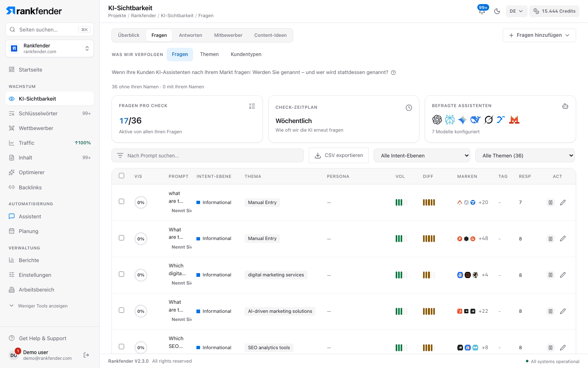Image resolution: width=588 pixels, height=368 pixels.
Task: Click the help icon beside the description
Action: point(393,72)
